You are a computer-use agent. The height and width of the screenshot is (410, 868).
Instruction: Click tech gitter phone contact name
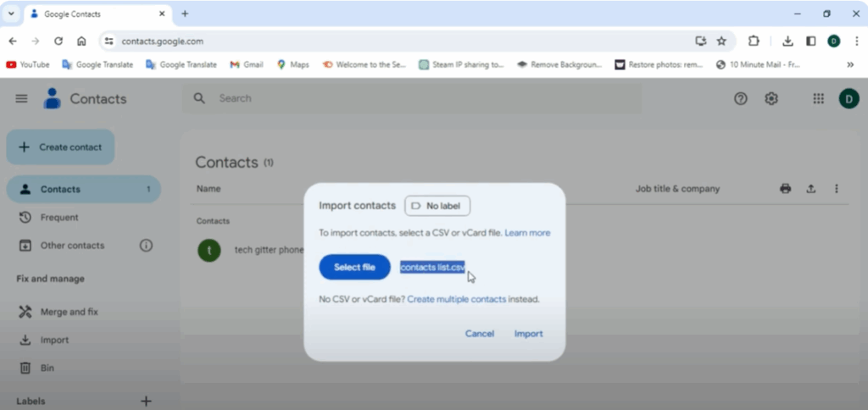[269, 250]
